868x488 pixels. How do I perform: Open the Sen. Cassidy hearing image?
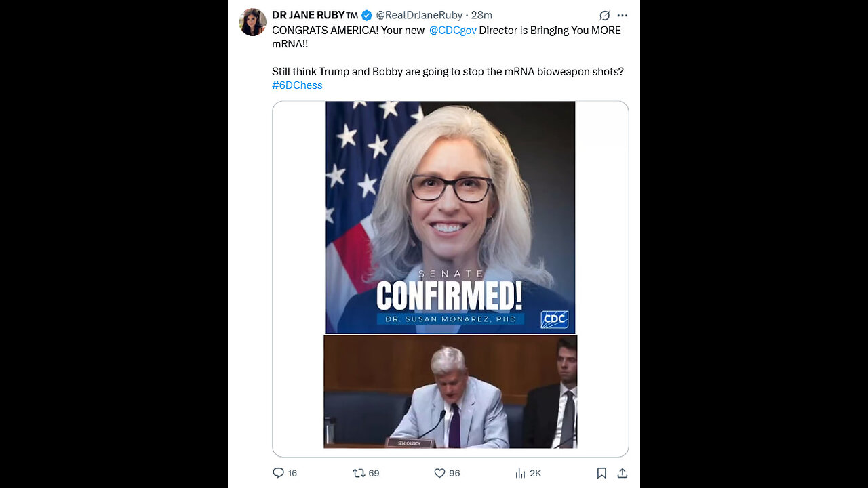[450, 392]
